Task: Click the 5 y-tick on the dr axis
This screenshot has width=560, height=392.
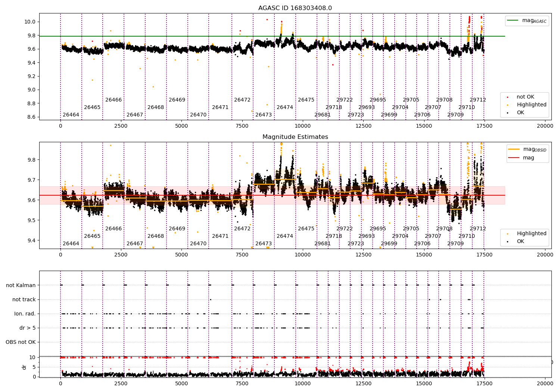Action: (x=34, y=367)
